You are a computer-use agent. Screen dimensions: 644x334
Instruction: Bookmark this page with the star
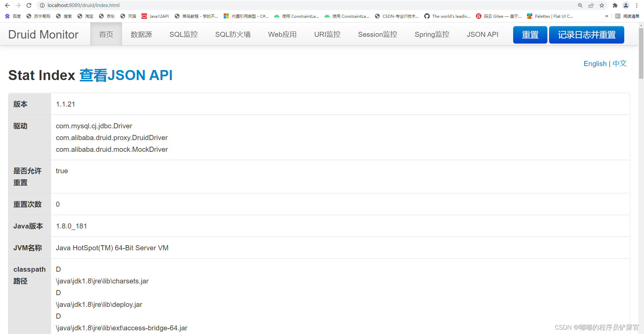602,5
